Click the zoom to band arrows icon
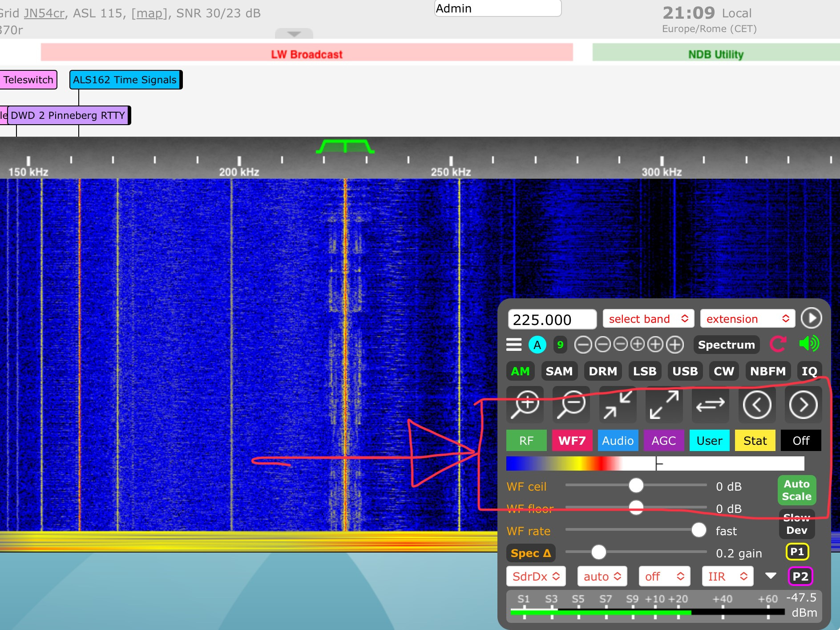 pyautogui.click(x=618, y=405)
